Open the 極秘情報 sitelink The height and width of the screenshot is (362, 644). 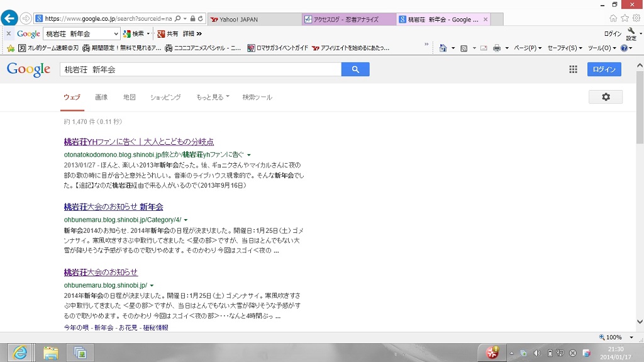156,327
